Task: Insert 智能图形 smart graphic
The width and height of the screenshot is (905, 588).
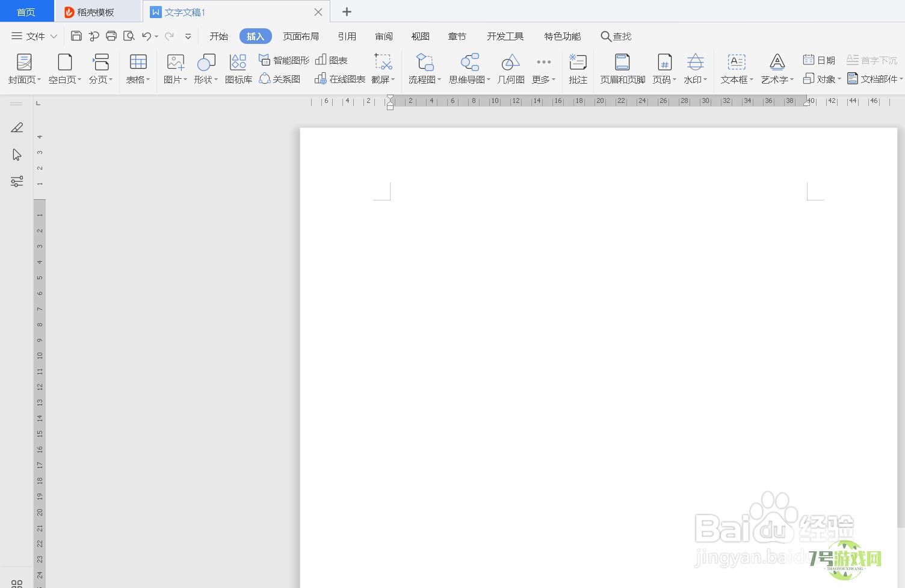Action: pos(284,60)
